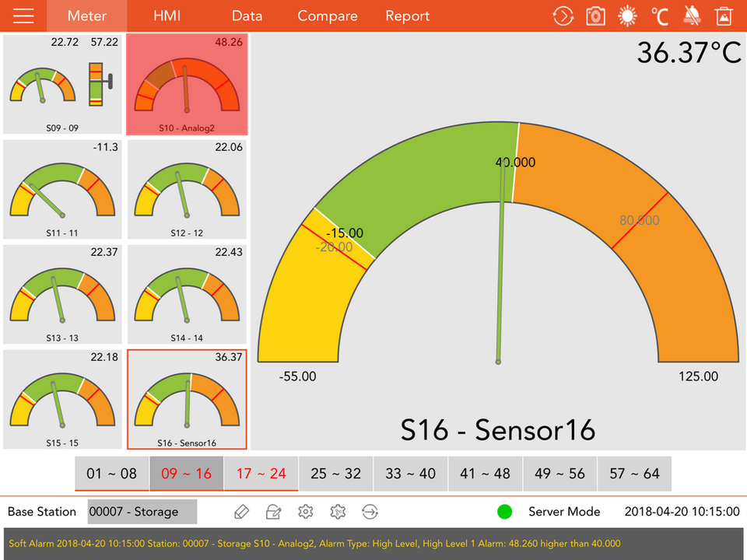Viewport: 747px width, 560px height.
Task: Show sensors 17 ~ 24
Action: [x=261, y=474]
